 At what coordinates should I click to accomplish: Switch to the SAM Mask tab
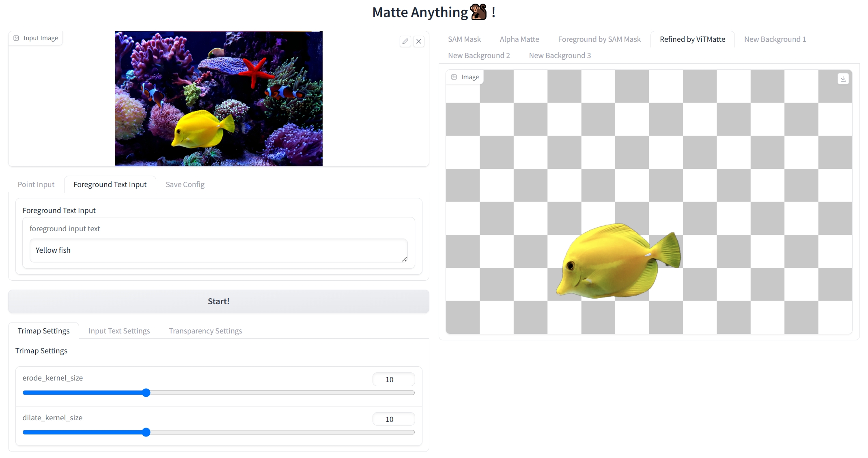coord(464,39)
